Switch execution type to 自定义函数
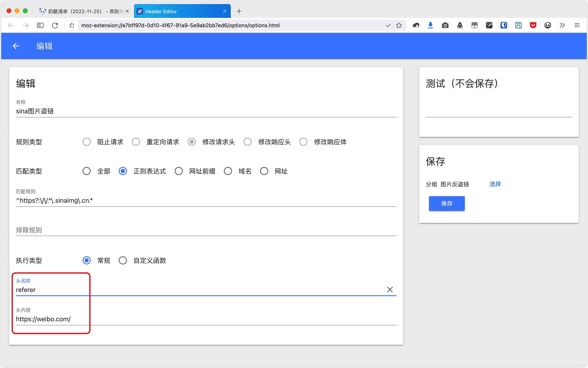Screen dimensions: 588x368 coord(123,260)
